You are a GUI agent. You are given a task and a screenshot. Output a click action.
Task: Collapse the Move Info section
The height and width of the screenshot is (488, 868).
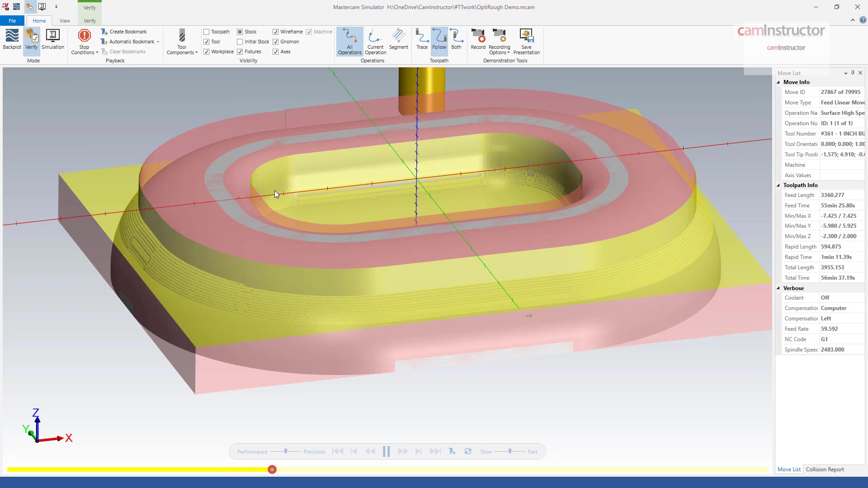pos(779,82)
